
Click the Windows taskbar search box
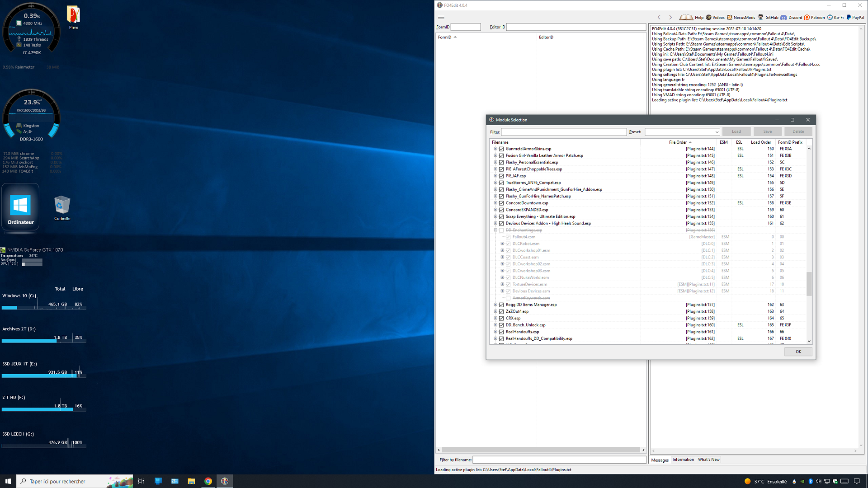pyautogui.click(x=75, y=481)
